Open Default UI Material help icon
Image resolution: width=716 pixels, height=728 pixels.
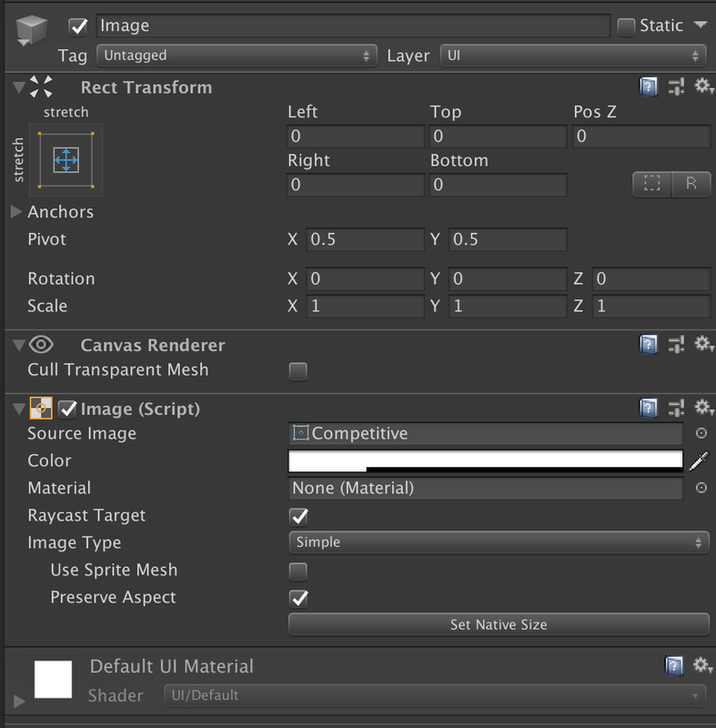pyautogui.click(x=674, y=665)
